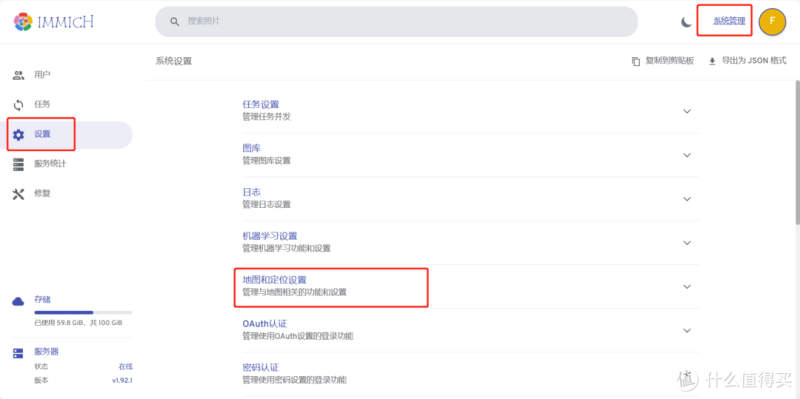Click the 系统管理 link
This screenshot has width=800, height=399.
729,21
